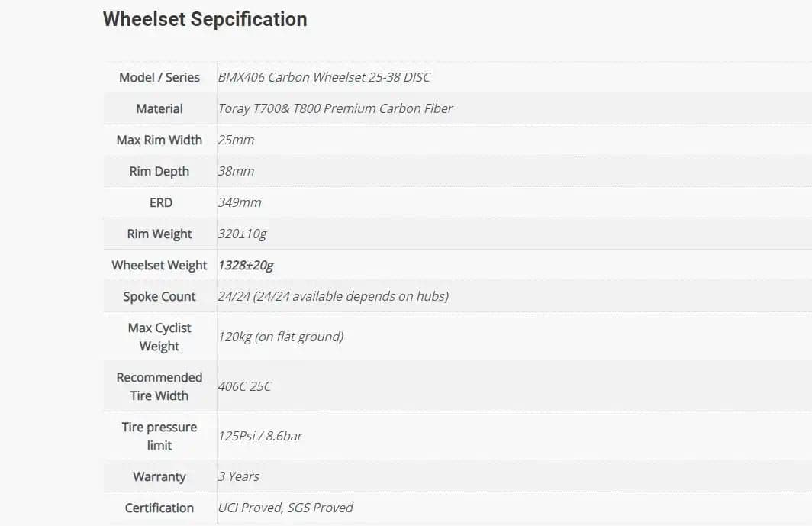Click the 125Psi / 8.6bar pressure value
This screenshot has width=812, height=526.
point(260,436)
